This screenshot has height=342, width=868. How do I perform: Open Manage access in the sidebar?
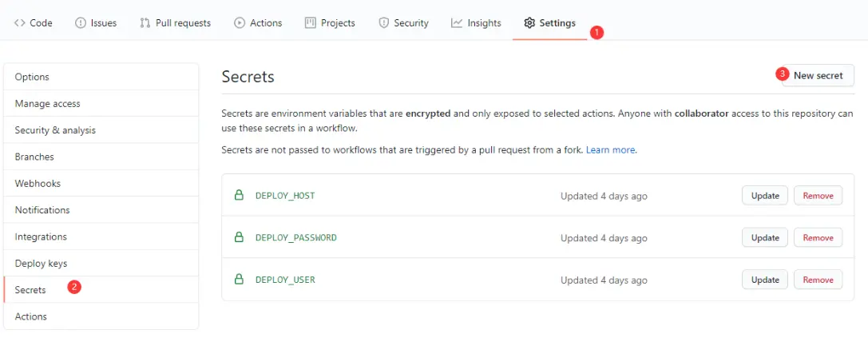tap(48, 103)
